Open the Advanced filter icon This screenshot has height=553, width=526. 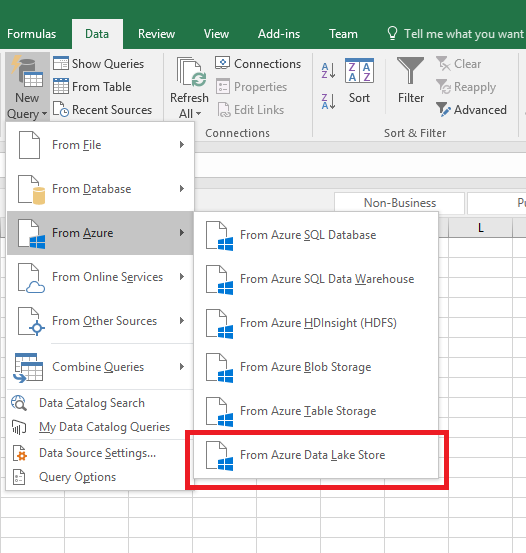coord(443,110)
